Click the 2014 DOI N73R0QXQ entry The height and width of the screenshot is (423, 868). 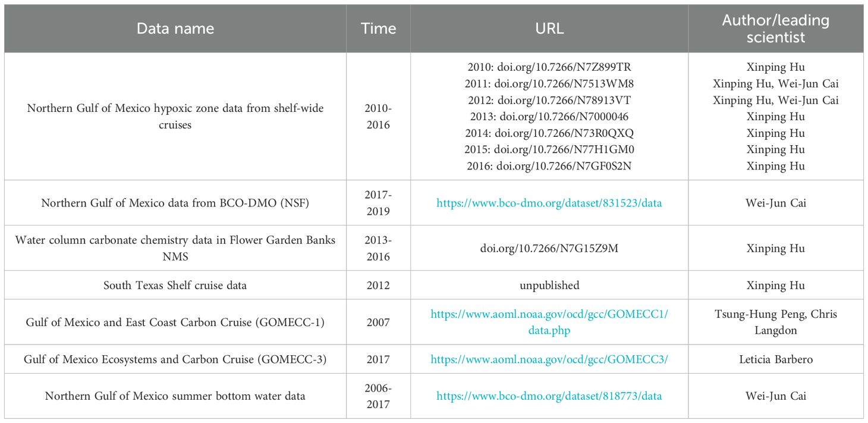549,133
